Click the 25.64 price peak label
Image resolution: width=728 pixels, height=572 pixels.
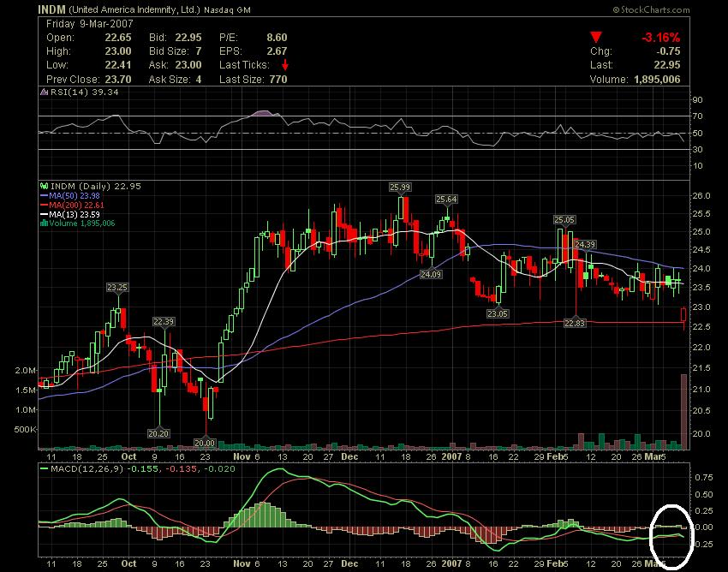[x=446, y=200]
